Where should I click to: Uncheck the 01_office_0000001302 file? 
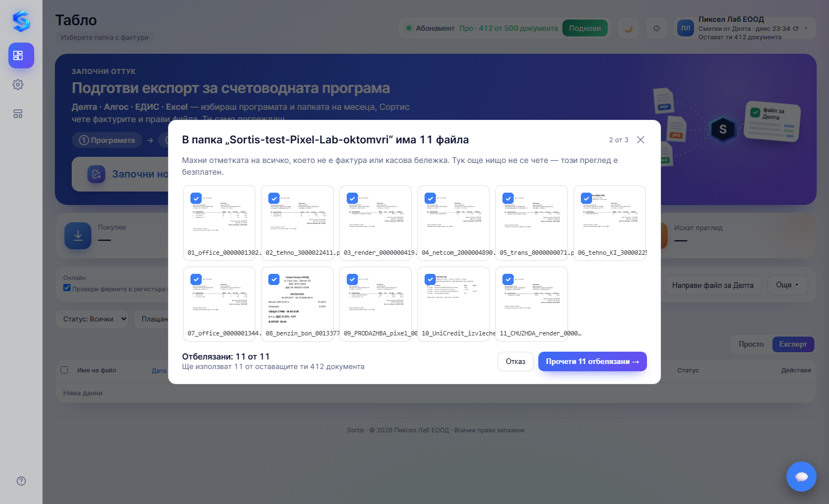pos(196,198)
